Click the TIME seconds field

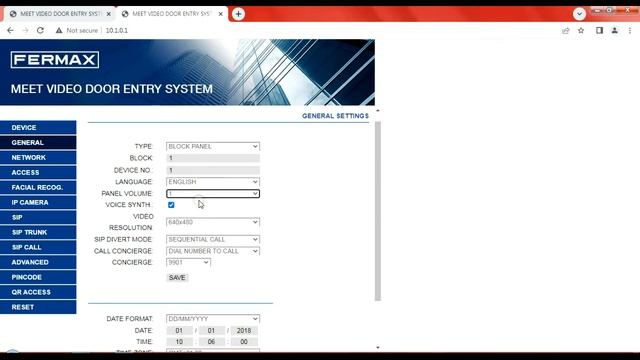pos(244,342)
